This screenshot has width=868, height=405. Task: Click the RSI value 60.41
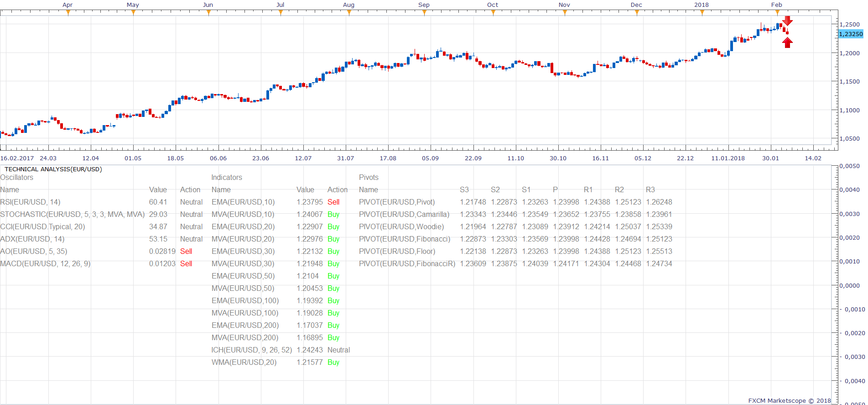[158, 202]
